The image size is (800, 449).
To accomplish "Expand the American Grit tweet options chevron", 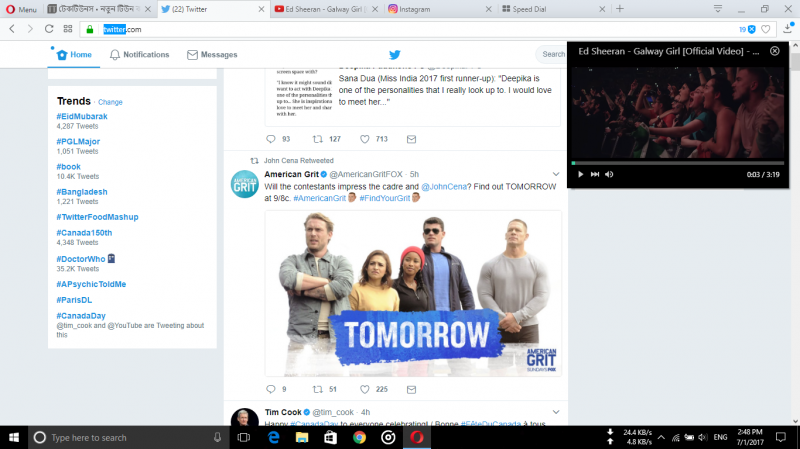I will 556,174.
